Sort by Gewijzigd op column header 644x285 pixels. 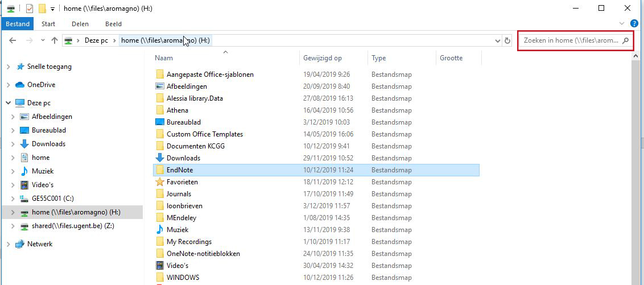pos(322,58)
